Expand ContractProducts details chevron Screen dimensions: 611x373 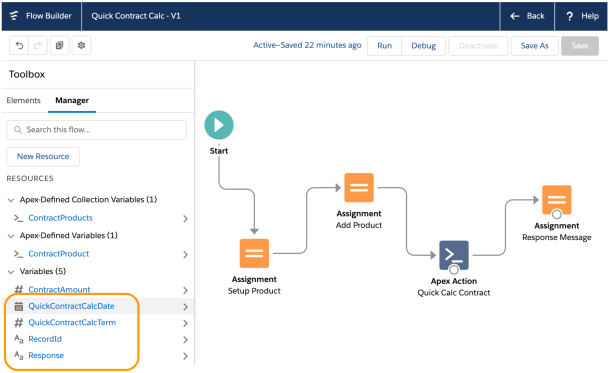(185, 219)
